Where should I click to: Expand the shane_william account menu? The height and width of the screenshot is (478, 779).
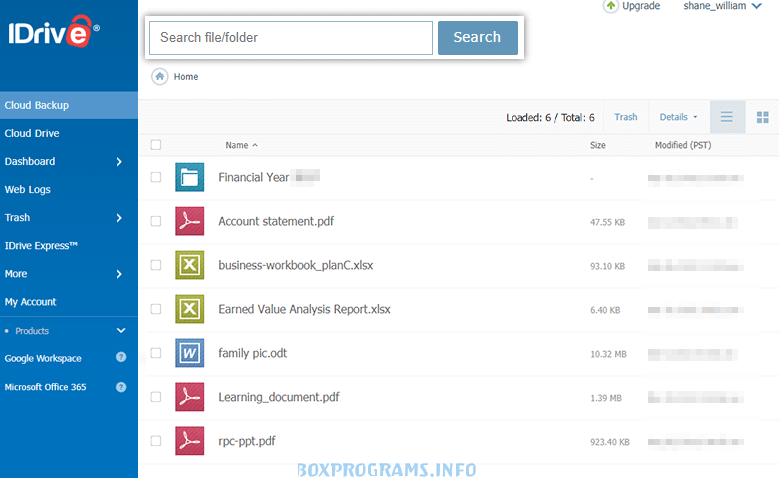722,6
